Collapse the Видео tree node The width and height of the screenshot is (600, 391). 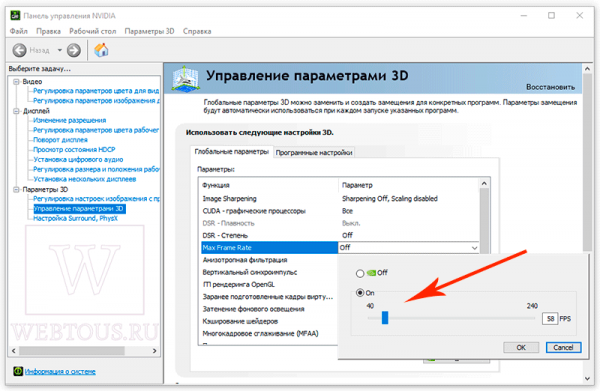[x=16, y=81]
